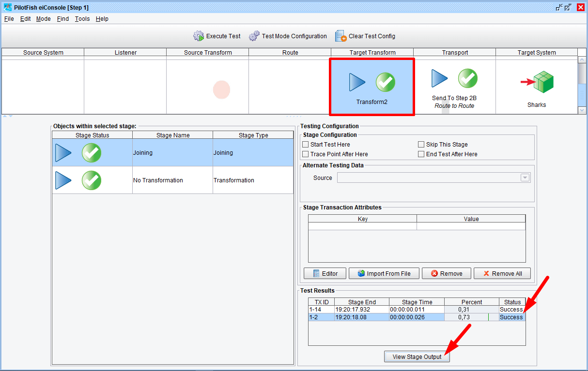Click the maximize arrow icon in title bar
This screenshot has height=371, width=588.
[x=568, y=7]
